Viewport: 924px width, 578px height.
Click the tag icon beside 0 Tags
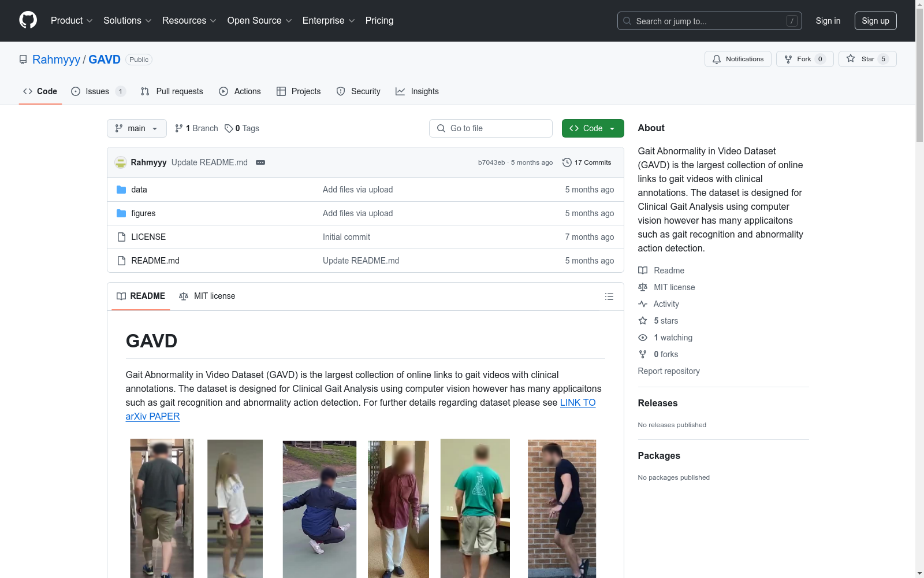(x=229, y=128)
